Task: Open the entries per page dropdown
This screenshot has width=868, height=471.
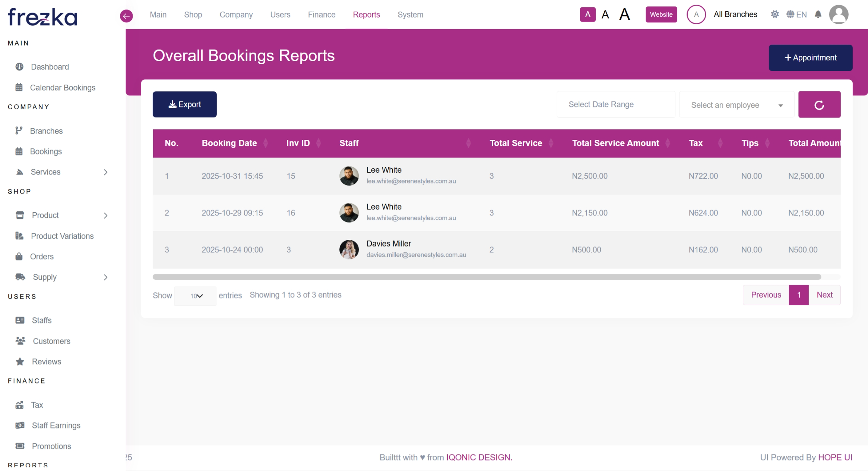Action: [195, 296]
